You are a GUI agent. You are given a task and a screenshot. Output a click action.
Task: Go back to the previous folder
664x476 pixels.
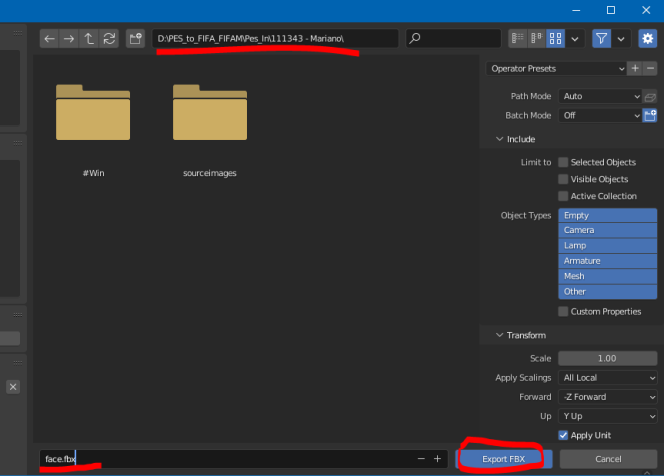(50, 39)
